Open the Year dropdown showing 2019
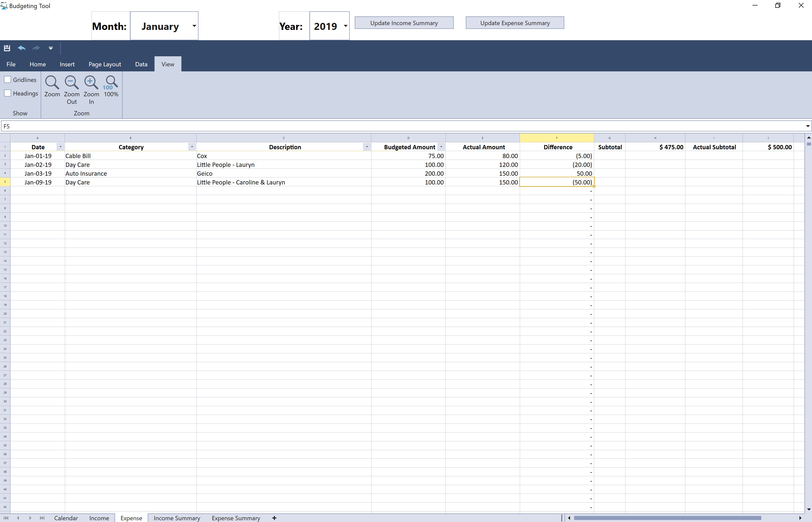Viewport: 812px width, 522px height. [x=345, y=26]
